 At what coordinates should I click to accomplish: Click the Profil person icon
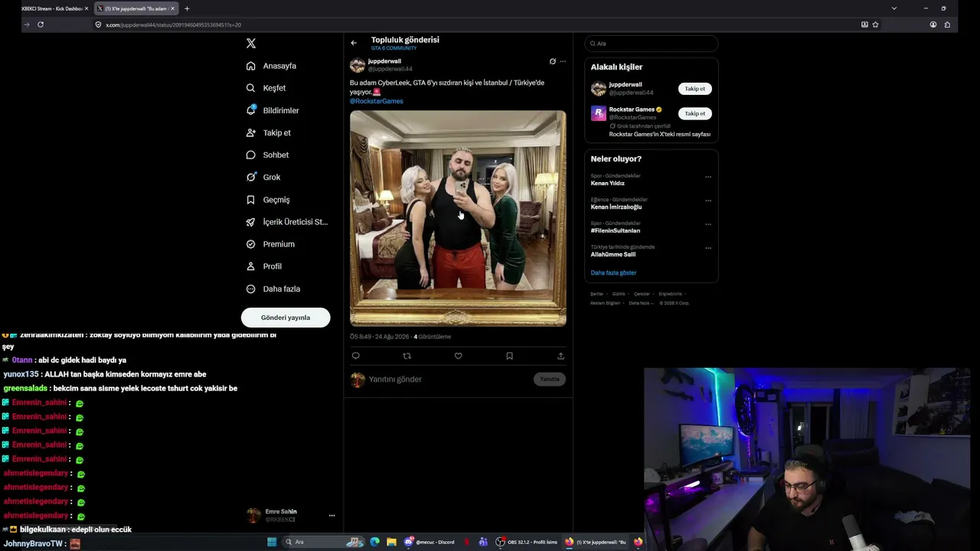[250, 266]
